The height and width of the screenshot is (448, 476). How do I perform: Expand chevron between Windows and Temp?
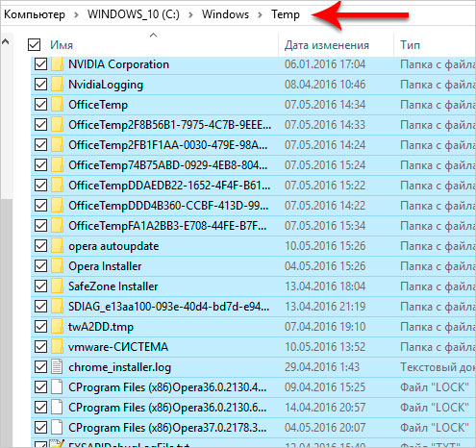pyautogui.click(x=260, y=14)
